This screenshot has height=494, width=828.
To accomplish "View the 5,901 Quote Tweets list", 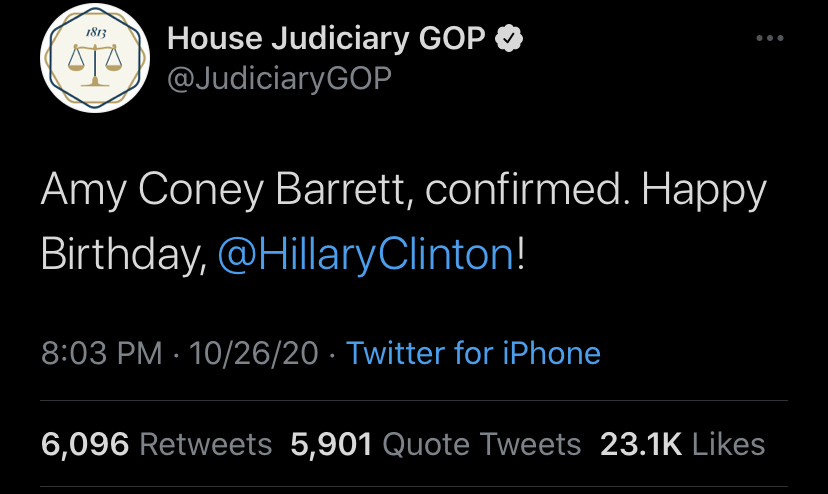I will (x=436, y=444).
